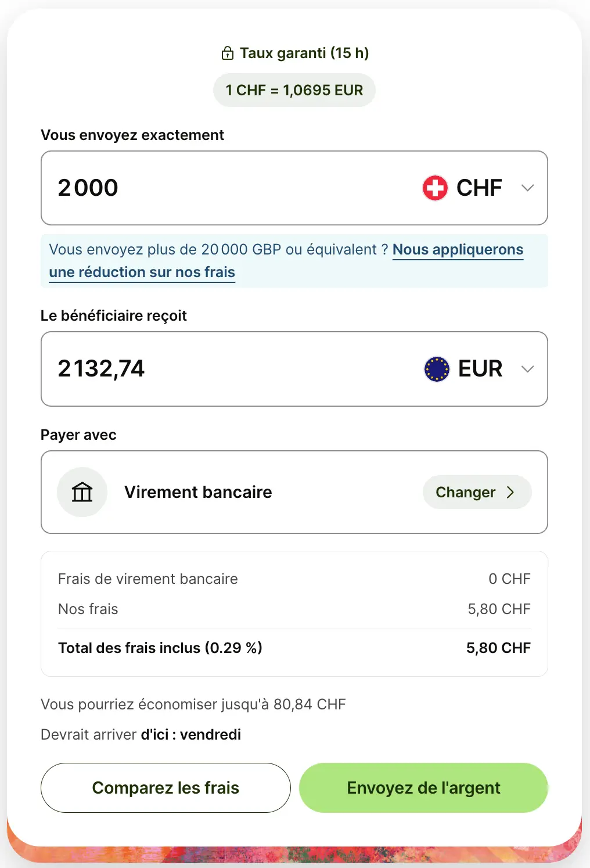The image size is (590, 868).
Task: Click the European Union flag icon
Action: tap(437, 369)
